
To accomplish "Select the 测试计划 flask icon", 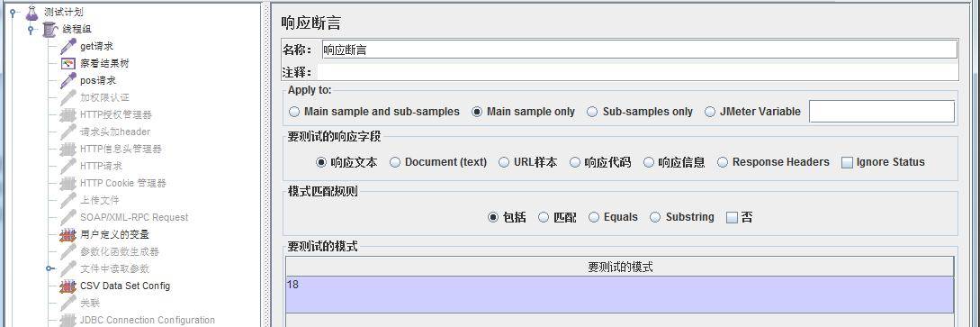I will [x=31, y=12].
